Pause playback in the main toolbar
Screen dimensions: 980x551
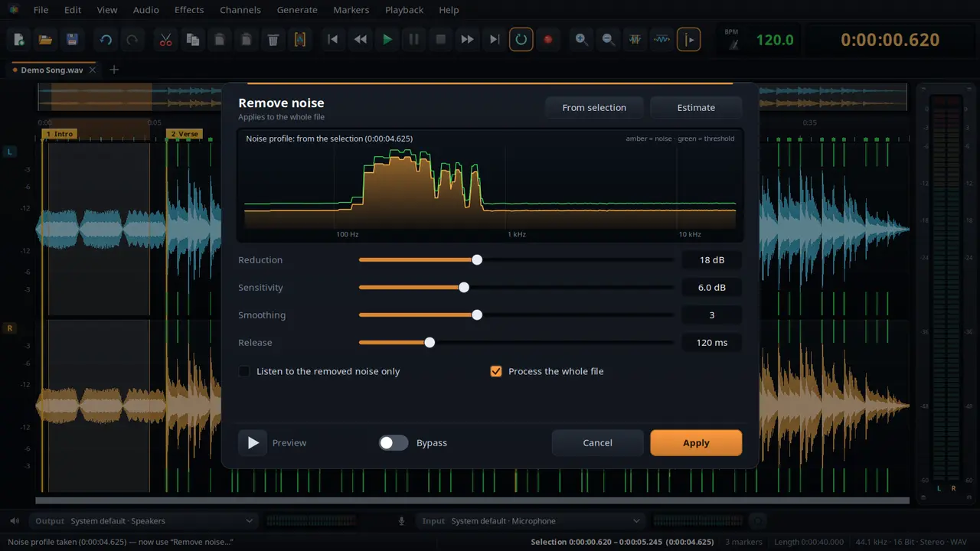coord(414,40)
